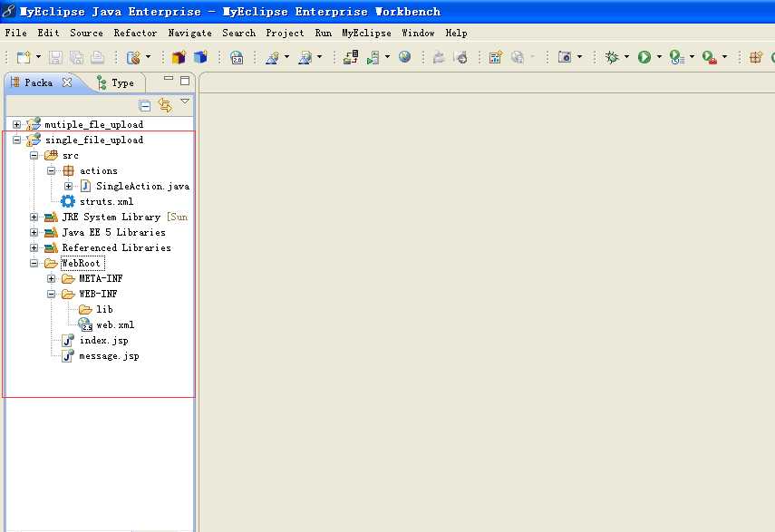Select the WebRoot folder label

click(x=81, y=263)
